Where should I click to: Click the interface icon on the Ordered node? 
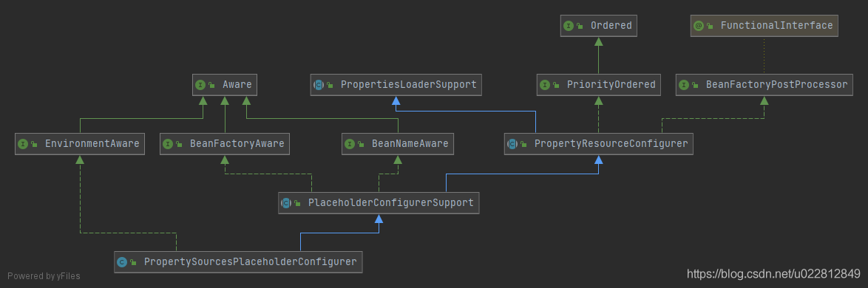coord(569,26)
